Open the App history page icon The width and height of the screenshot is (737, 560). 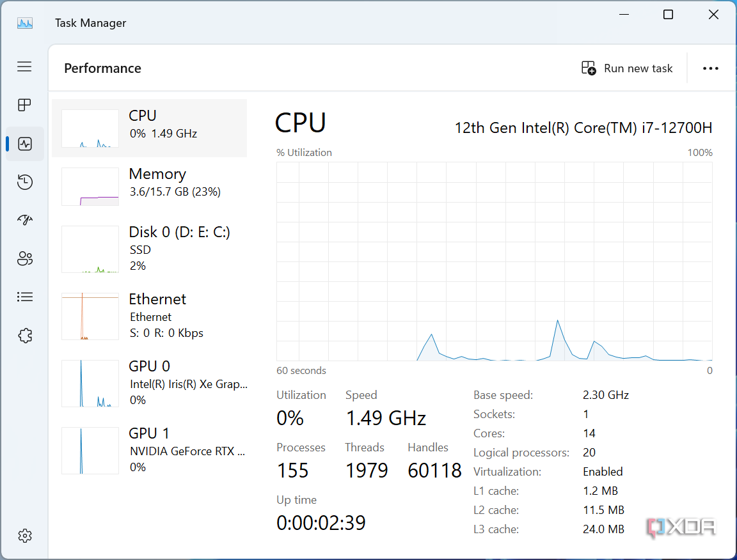coord(24,182)
